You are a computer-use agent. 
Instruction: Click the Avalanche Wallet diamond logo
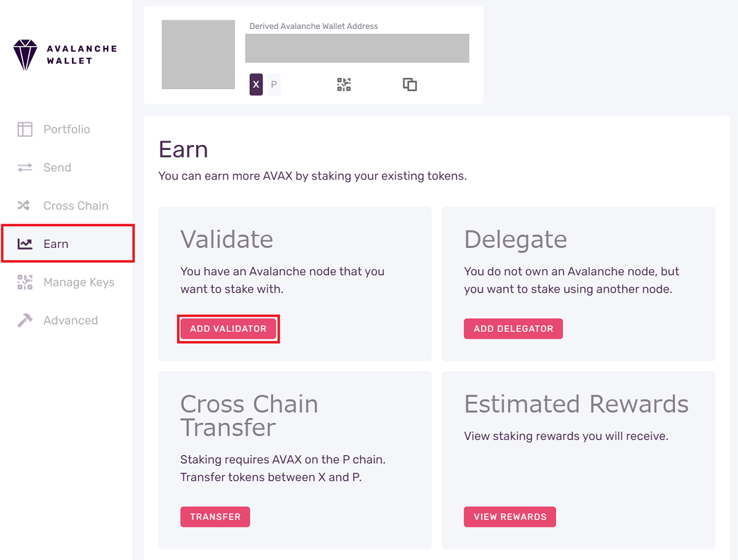click(x=25, y=55)
